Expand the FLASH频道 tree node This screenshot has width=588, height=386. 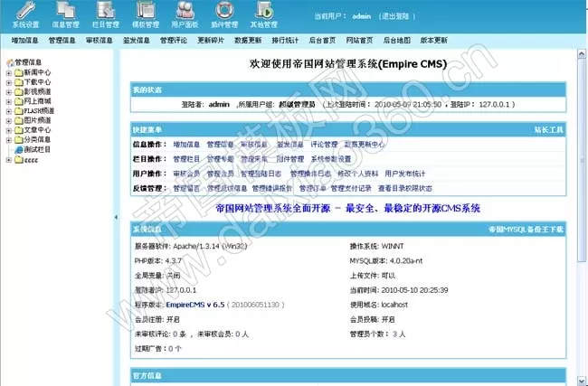9,111
